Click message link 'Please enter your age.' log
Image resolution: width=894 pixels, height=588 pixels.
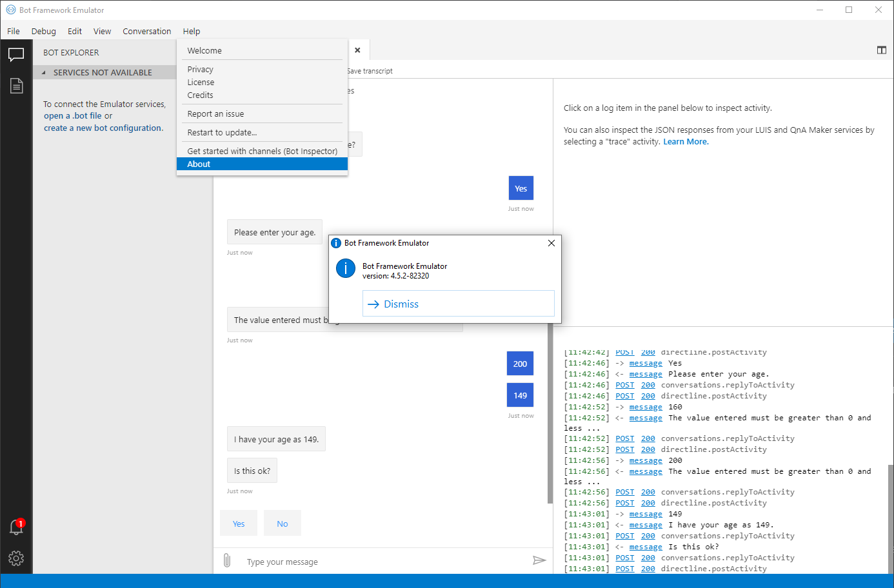[646, 374]
